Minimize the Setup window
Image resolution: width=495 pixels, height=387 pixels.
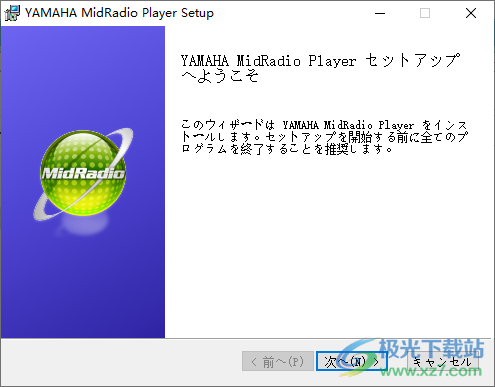click(380, 13)
